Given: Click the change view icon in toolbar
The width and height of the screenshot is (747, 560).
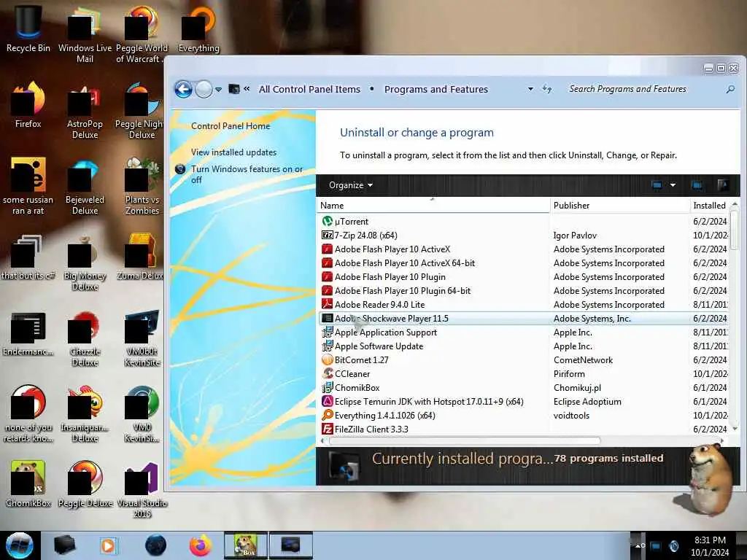Looking at the screenshot, I should (x=657, y=185).
